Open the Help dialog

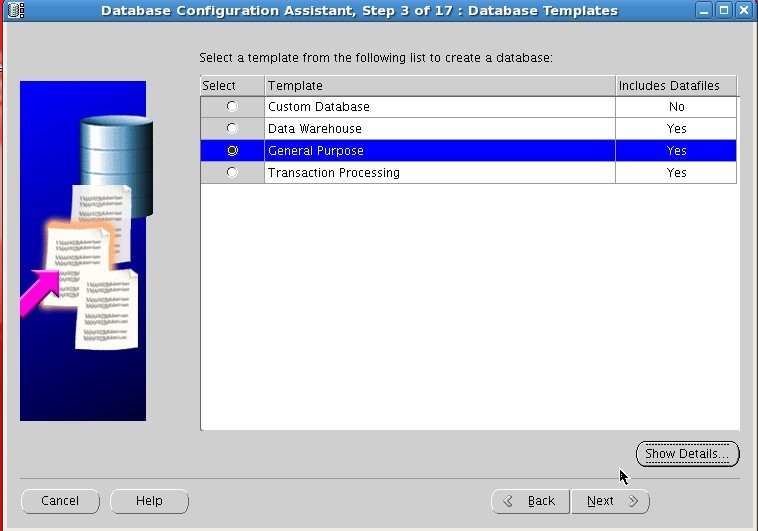(x=149, y=501)
